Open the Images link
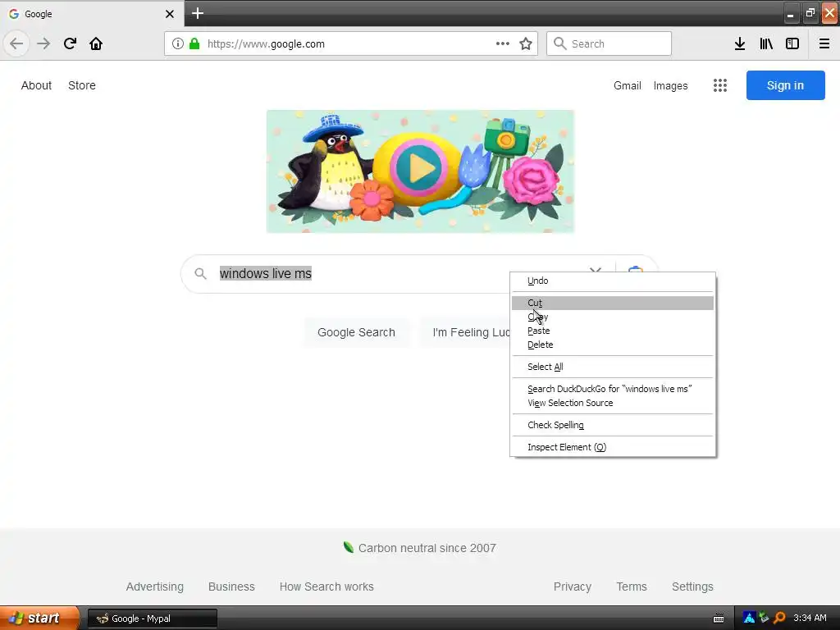Image resolution: width=840 pixels, height=630 pixels. [x=670, y=85]
